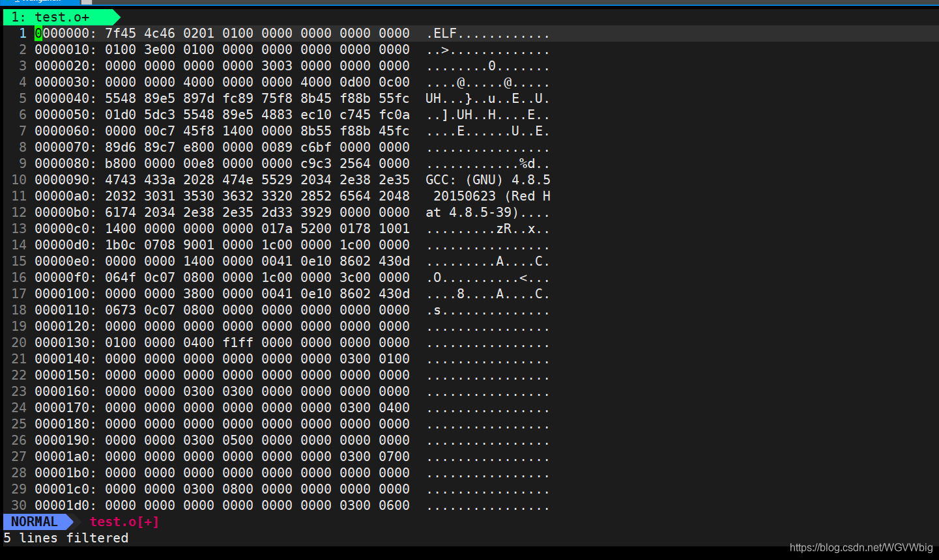The image size is (939, 560).
Task: Click hex value '6174' on line 12
Action: point(121,212)
